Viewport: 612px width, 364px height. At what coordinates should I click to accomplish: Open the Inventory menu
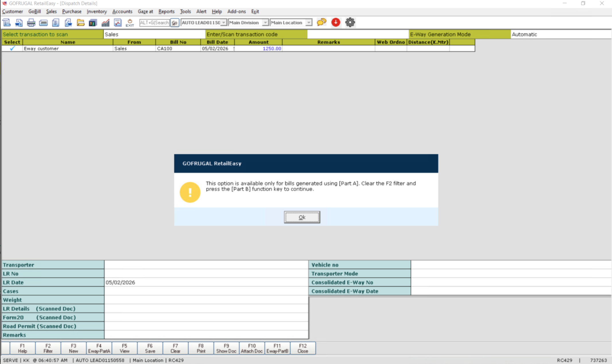point(97,11)
